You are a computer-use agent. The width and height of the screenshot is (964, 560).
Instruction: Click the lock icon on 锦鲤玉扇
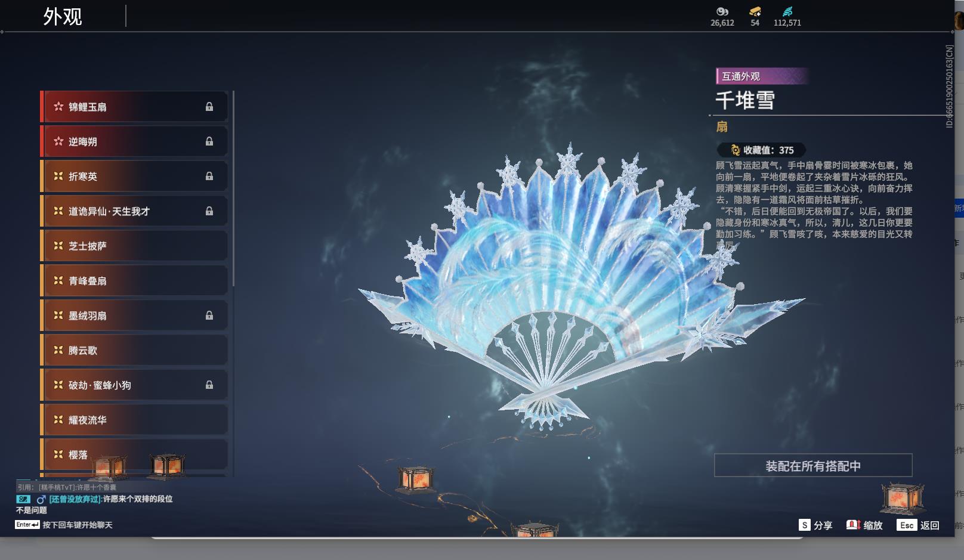click(209, 107)
